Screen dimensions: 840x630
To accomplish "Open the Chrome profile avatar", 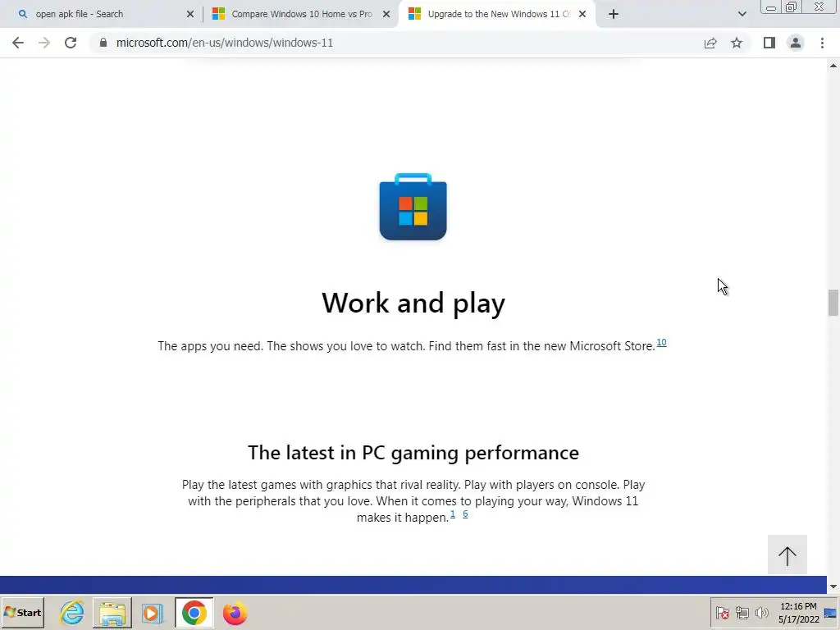I will coord(796,43).
